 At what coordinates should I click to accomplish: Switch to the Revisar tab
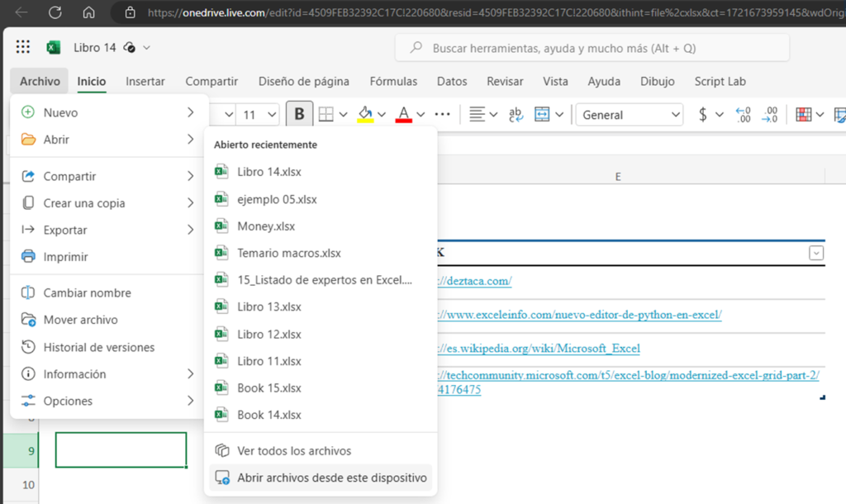pyautogui.click(x=505, y=81)
